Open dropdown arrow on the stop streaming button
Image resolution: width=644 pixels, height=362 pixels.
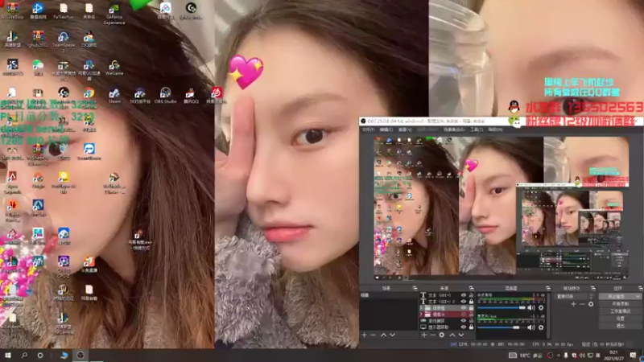(638, 296)
